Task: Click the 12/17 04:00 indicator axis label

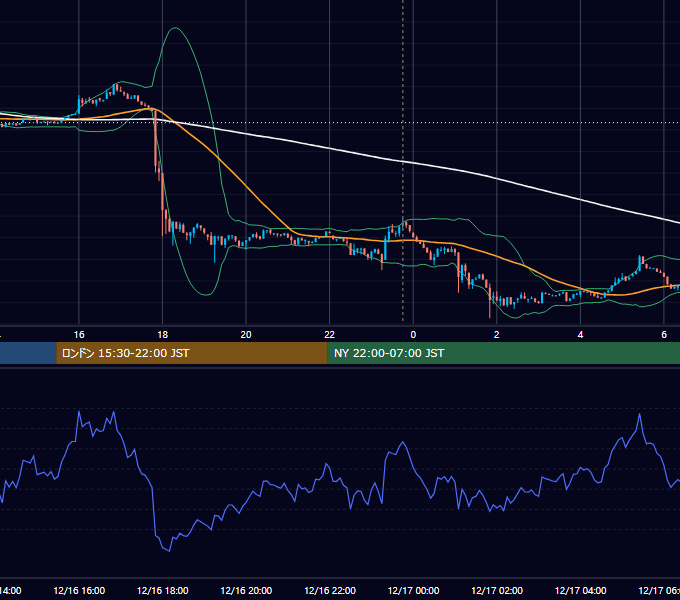Action: 580,590
